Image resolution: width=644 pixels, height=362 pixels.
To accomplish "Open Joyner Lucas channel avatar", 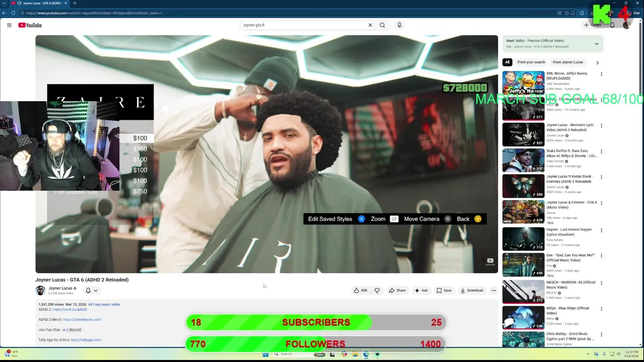I will [x=40, y=290].
